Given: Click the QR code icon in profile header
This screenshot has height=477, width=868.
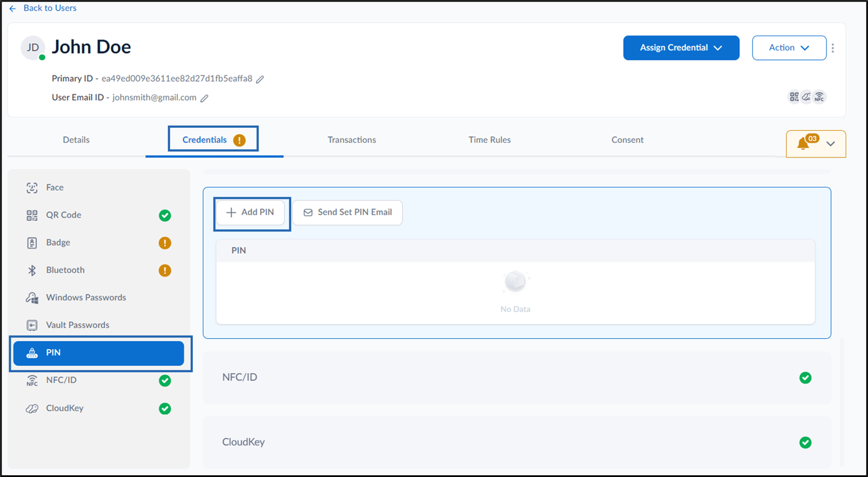Looking at the screenshot, I should (x=794, y=97).
